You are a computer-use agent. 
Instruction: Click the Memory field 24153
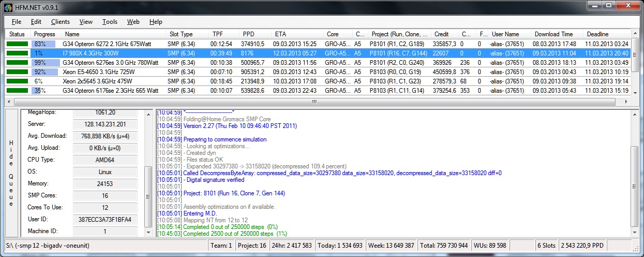click(104, 183)
